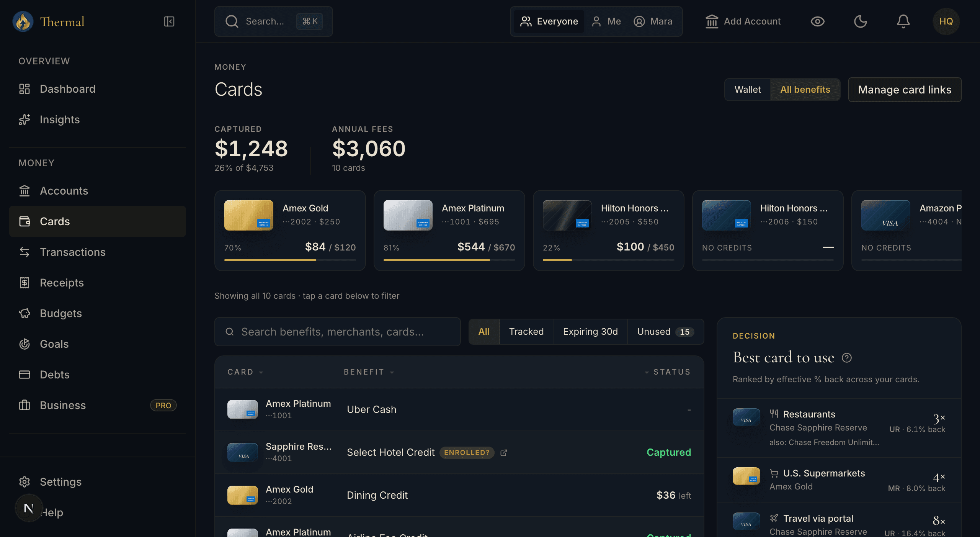Click the Budgets piggy bank icon

coord(24,313)
